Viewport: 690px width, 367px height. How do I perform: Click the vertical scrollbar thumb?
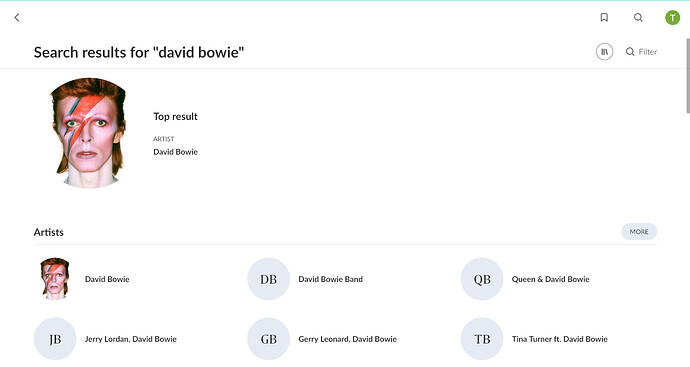tap(688, 76)
